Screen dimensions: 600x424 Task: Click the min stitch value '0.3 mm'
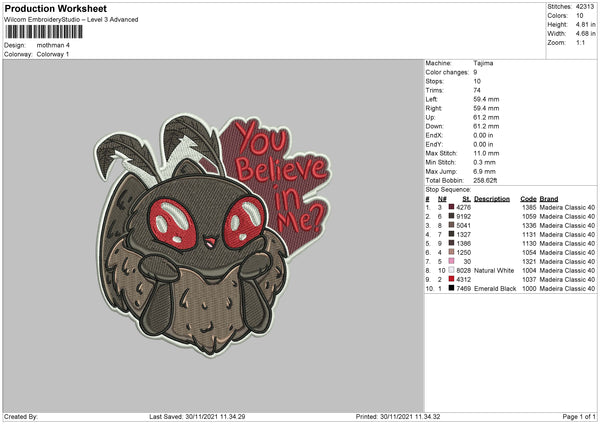(x=484, y=162)
